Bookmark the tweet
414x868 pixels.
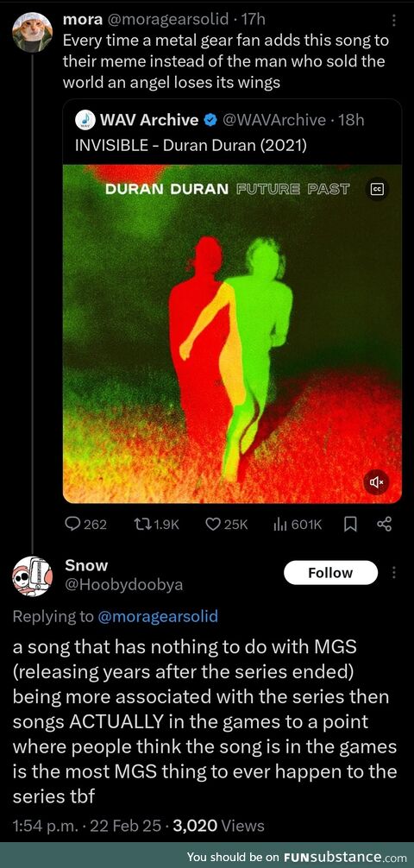coord(350,525)
